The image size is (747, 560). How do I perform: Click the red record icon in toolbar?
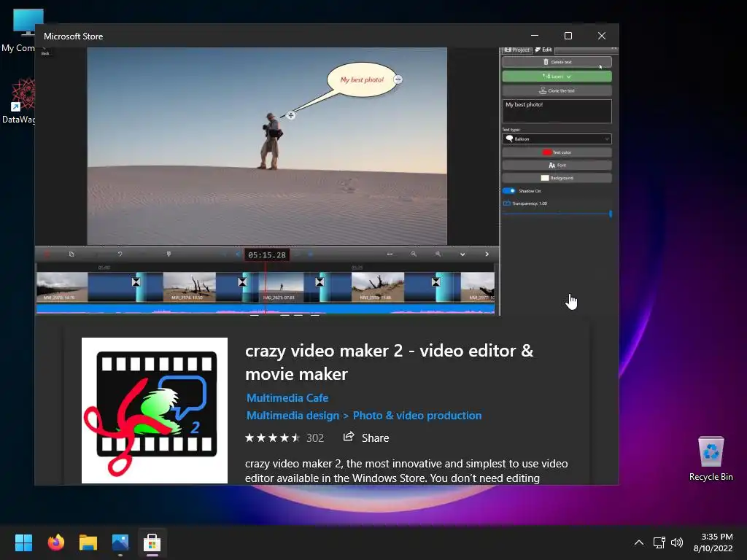(47, 254)
